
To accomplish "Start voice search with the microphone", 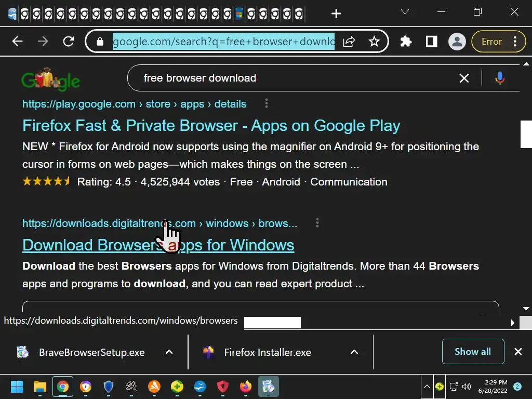I will tap(499, 78).
